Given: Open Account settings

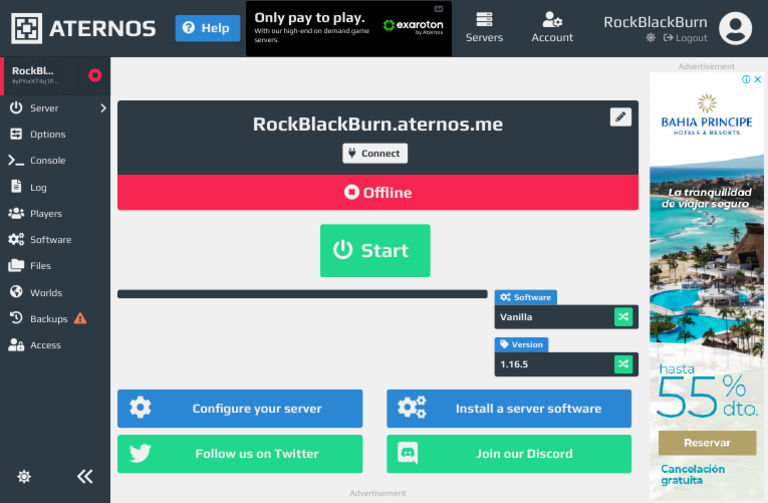Looking at the screenshot, I should 552,27.
